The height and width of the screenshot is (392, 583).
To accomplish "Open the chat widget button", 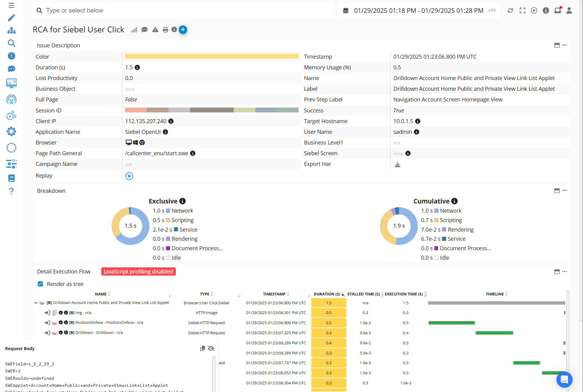I will pos(564,379).
